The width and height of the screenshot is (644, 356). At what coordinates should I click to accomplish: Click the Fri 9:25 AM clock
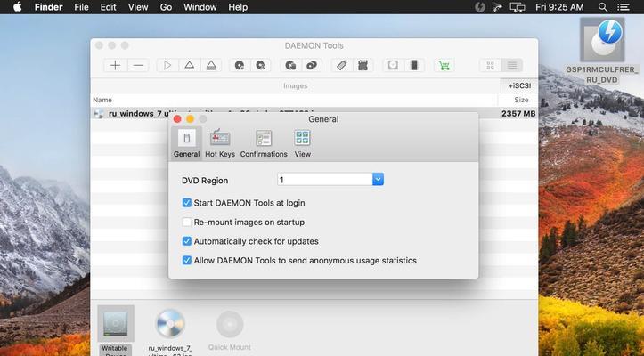[x=559, y=7]
